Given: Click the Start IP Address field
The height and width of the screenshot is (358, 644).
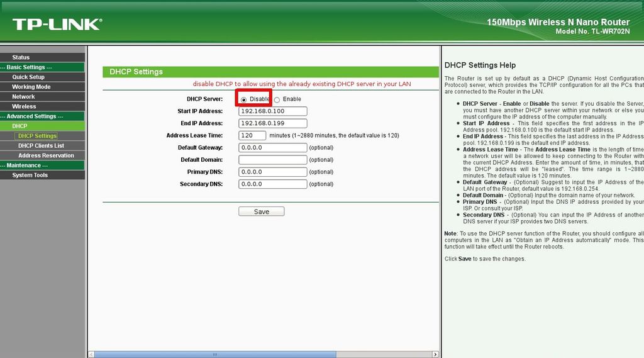Looking at the screenshot, I should pyautogui.click(x=273, y=111).
